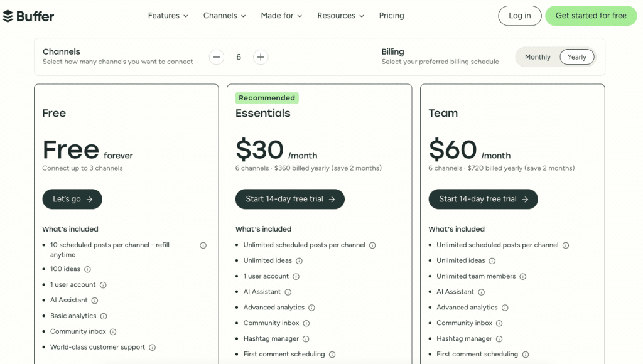Screen dimensions: 643x364
Task: Click the minus icon to decrease channels
Action: (216, 56)
